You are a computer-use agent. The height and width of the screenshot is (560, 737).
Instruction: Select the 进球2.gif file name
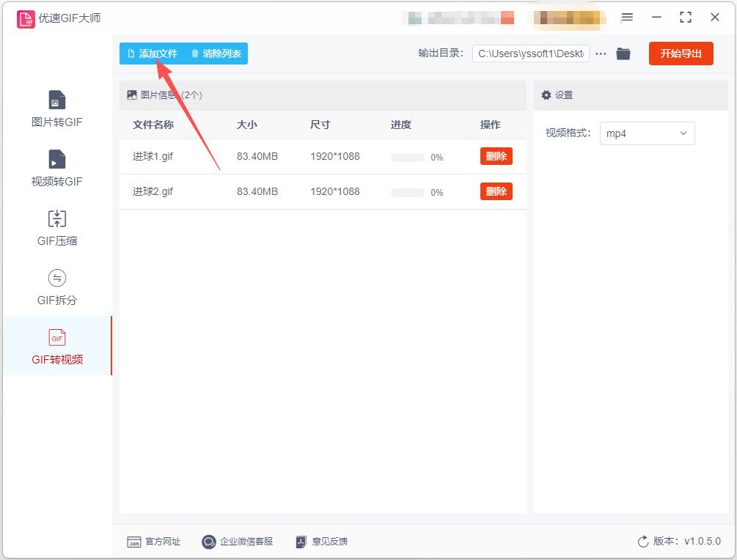tap(153, 192)
